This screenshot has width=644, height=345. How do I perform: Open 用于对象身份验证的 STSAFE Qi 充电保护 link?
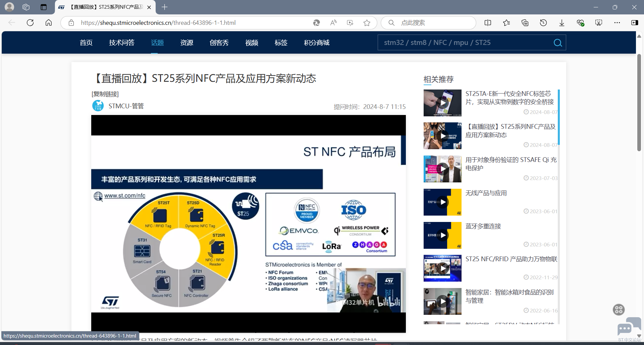pyautogui.click(x=511, y=164)
